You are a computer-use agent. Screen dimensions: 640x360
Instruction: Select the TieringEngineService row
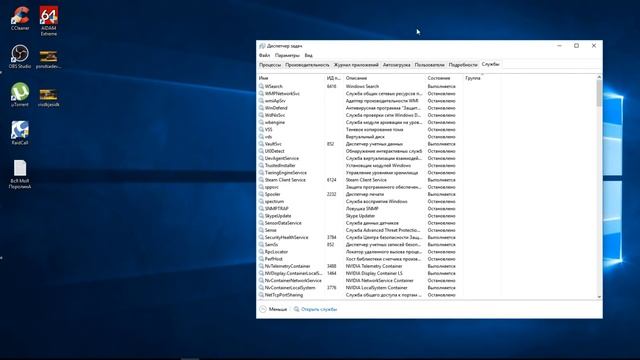click(427, 173)
